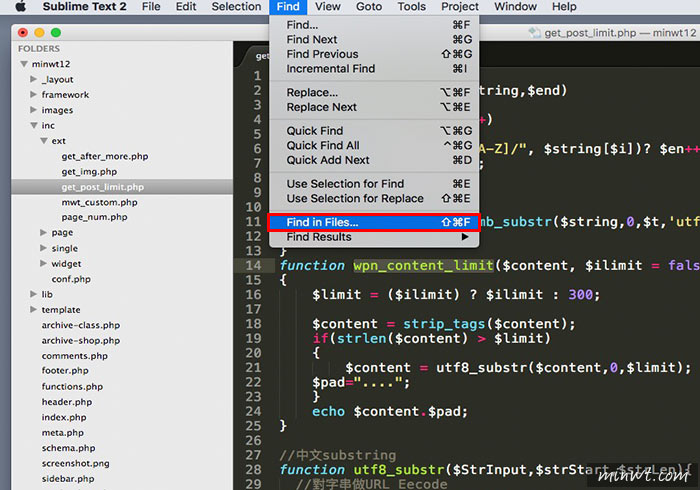Open the Window menu
Image resolution: width=700 pixels, height=490 pixels.
[x=515, y=6]
